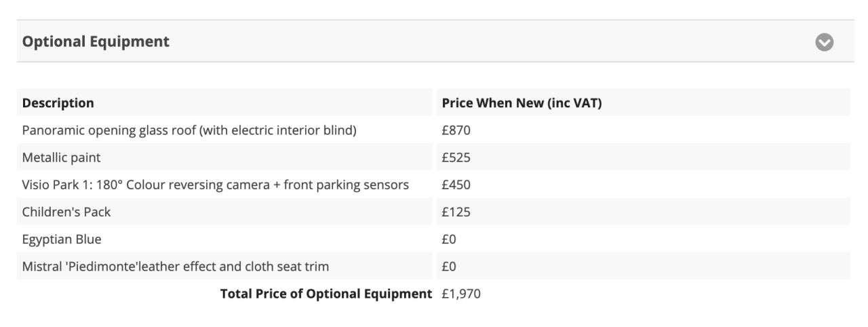Click the Total Price of Optional Equipment label
The width and height of the screenshot is (868, 327).
(x=325, y=294)
